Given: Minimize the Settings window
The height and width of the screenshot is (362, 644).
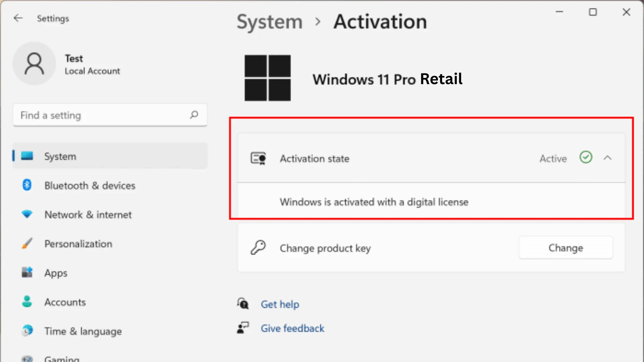Looking at the screenshot, I should click(559, 12).
